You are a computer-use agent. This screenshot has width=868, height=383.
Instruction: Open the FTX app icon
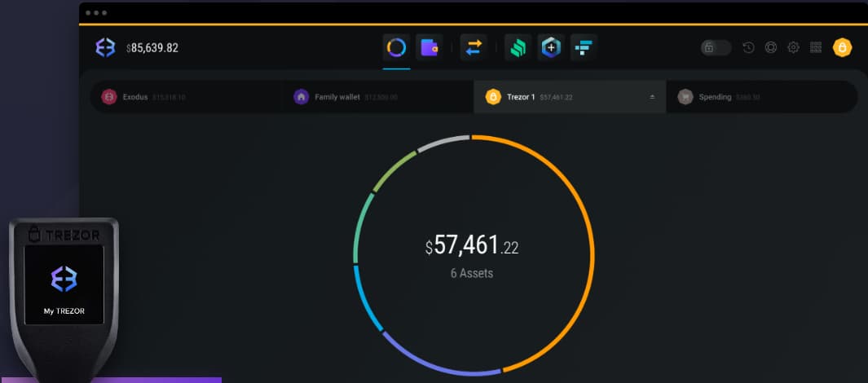point(584,48)
